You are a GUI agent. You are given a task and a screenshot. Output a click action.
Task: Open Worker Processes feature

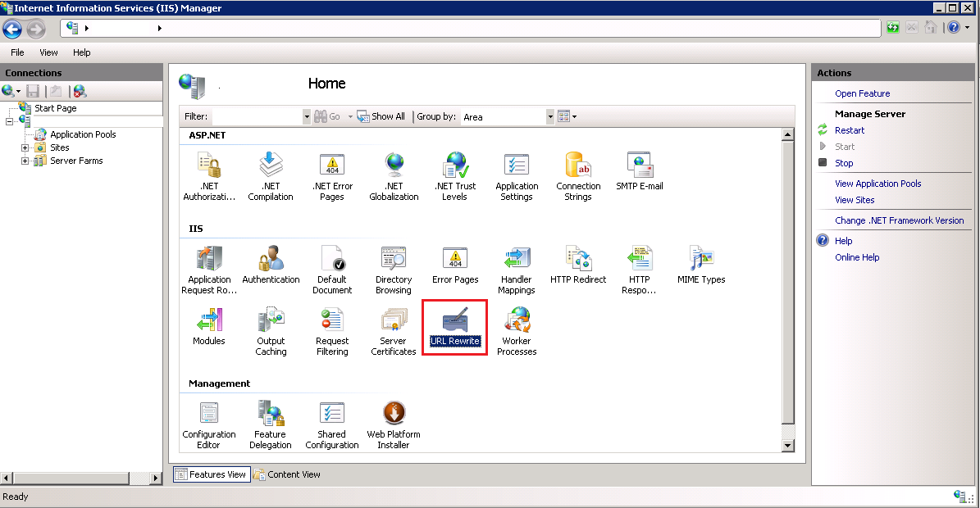pyautogui.click(x=517, y=331)
